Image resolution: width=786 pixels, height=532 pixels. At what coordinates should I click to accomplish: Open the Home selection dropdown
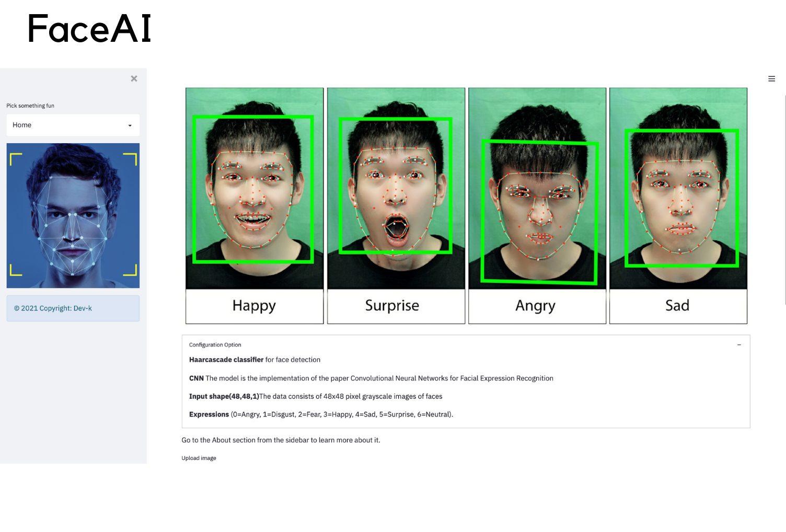pos(73,125)
